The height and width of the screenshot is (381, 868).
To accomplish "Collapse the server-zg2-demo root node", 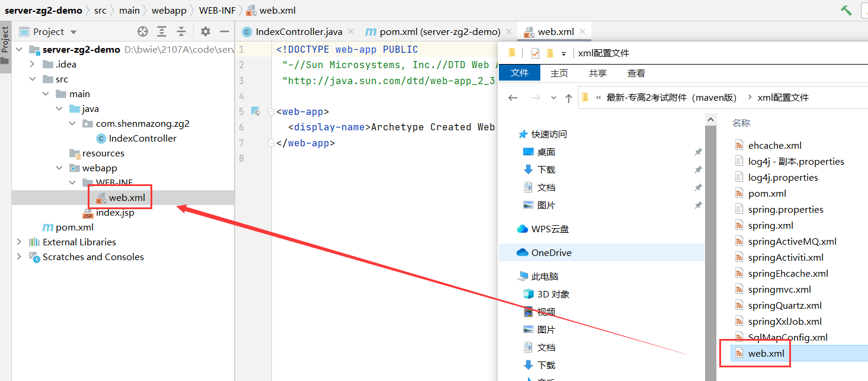I will pyautogui.click(x=19, y=50).
